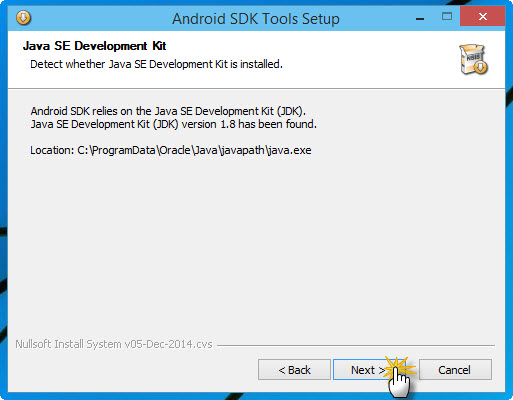The height and width of the screenshot is (400, 513).
Task: Click the 'Detect whether Java SE' subtitle text
Action: pyautogui.click(x=156, y=64)
